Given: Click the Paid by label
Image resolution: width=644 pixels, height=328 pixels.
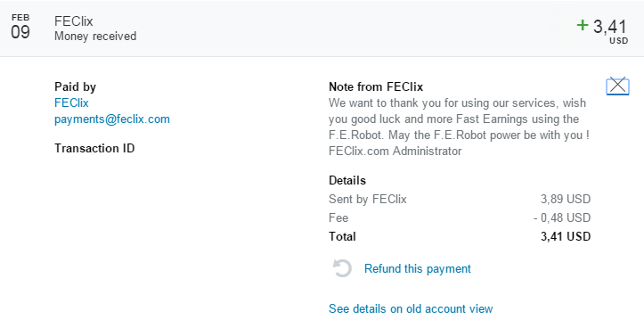Looking at the screenshot, I should (x=75, y=86).
